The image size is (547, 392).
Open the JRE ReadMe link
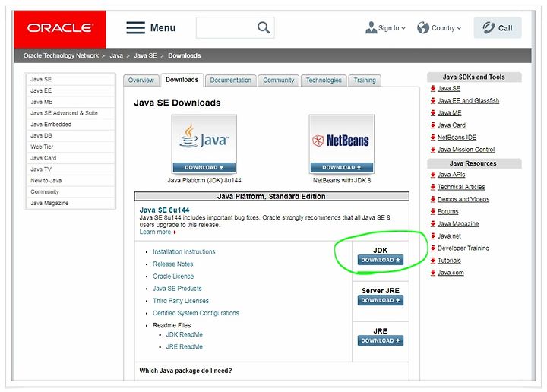point(184,346)
